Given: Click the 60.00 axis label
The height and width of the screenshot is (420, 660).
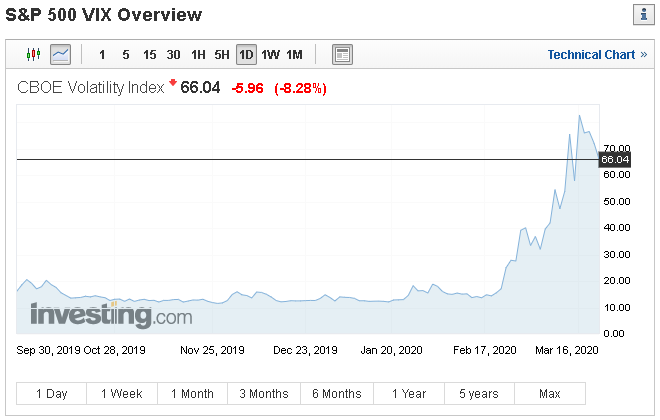Looking at the screenshot, I should tap(617, 175).
